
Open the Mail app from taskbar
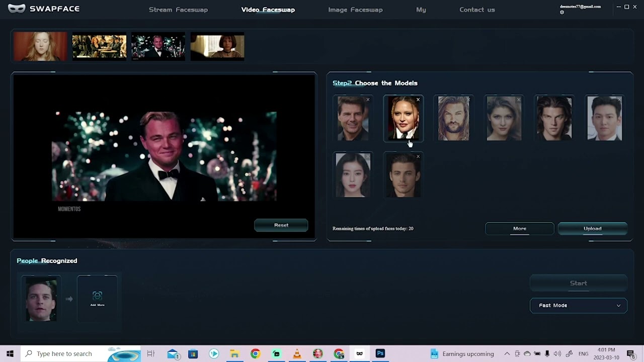174,354
